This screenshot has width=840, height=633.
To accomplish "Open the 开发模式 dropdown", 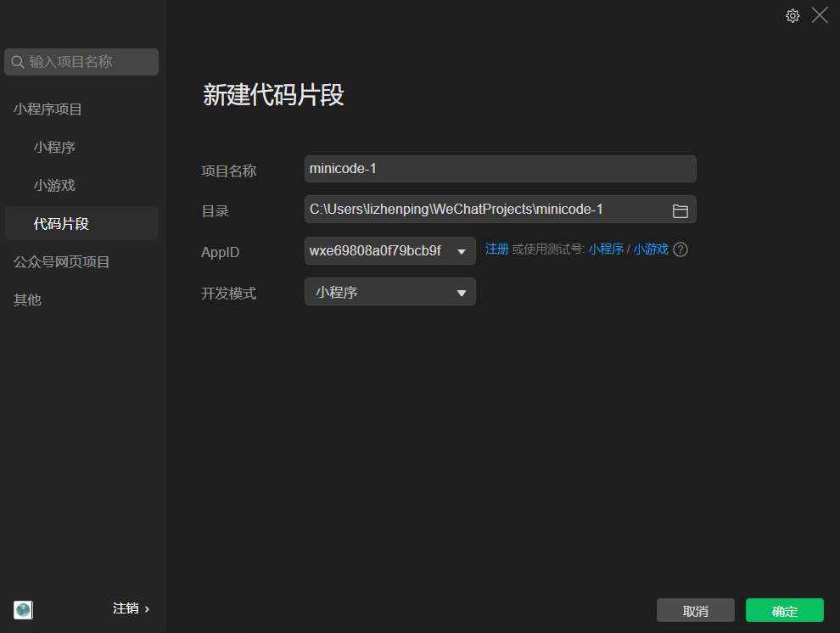I will [x=390, y=292].
